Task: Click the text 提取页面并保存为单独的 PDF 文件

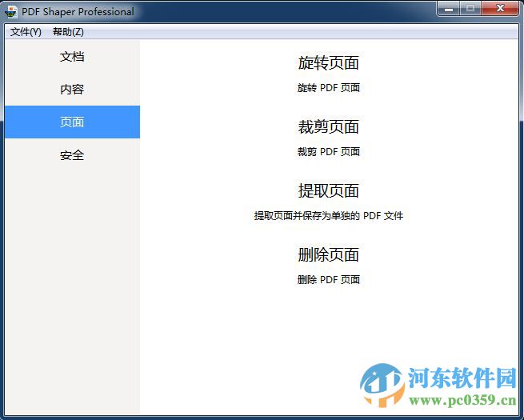Action: coord(329,216)
